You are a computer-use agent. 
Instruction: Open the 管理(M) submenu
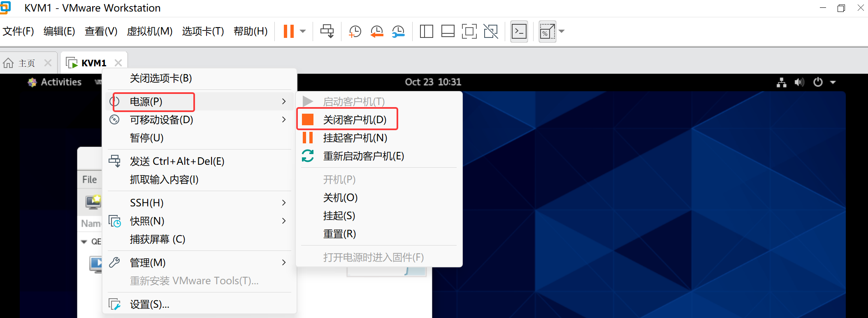[x=199, y=262]
